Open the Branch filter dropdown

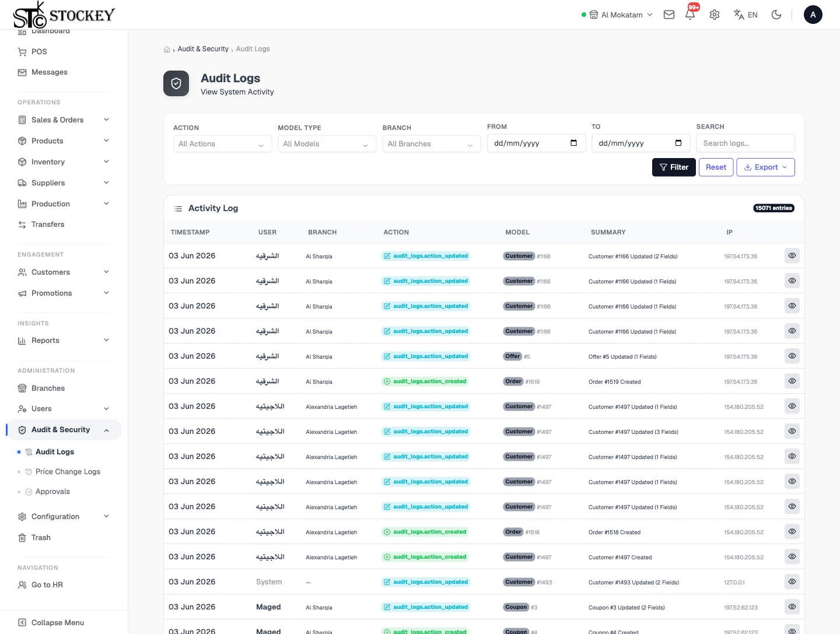coord(432,143)
